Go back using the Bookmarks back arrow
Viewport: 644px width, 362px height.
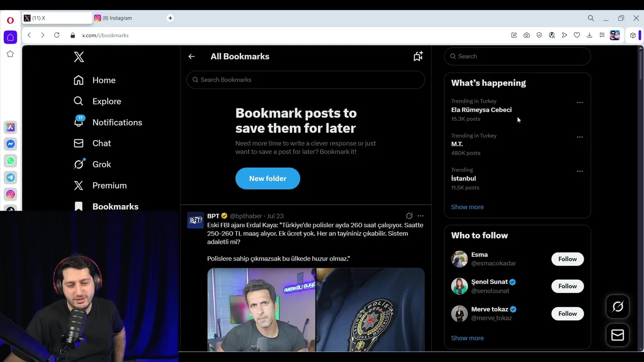tap(191, 56)
